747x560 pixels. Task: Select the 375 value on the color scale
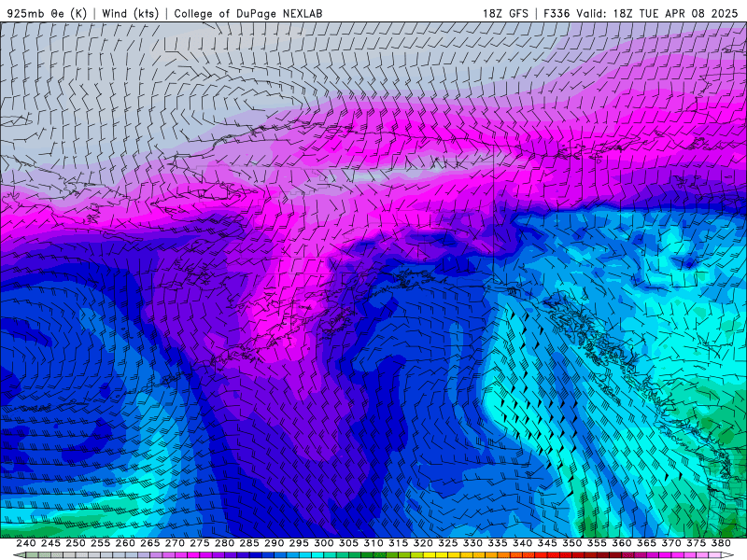tap(696, 543)
